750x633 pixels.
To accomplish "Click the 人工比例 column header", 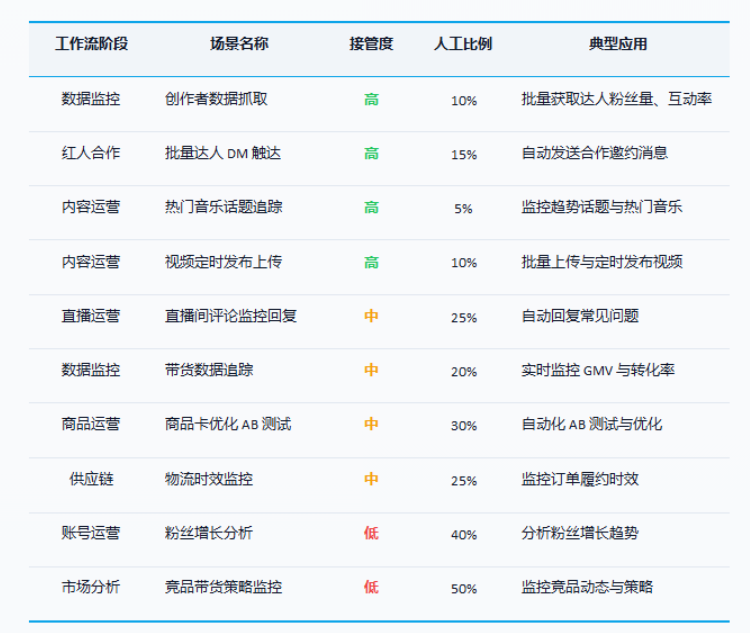I will 463,44.
